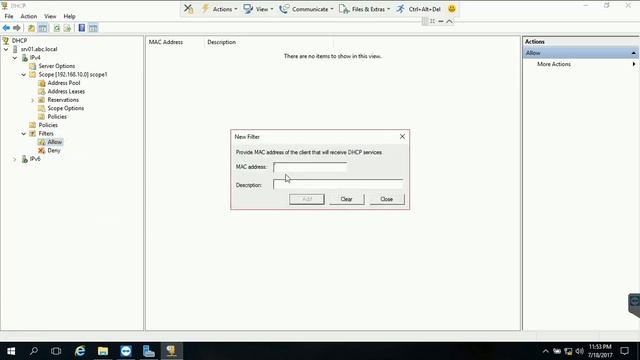Image resolution: width=640 pixels, height=360 pixels.
Task: Select the IPv4-level Policies node above Filters
Action: [48, 125]
